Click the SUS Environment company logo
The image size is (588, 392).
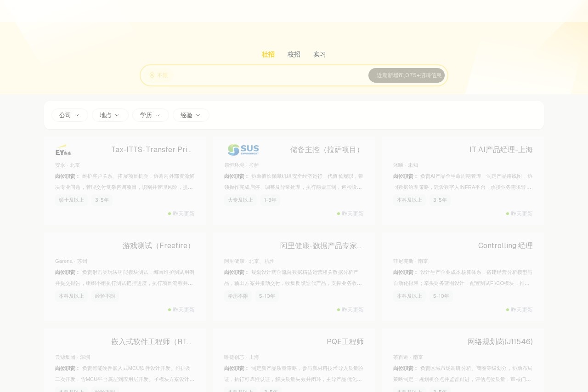(243, 150)
